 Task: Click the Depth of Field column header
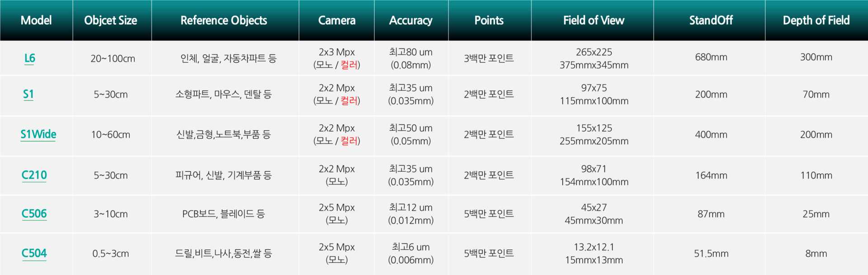point(816,20)
